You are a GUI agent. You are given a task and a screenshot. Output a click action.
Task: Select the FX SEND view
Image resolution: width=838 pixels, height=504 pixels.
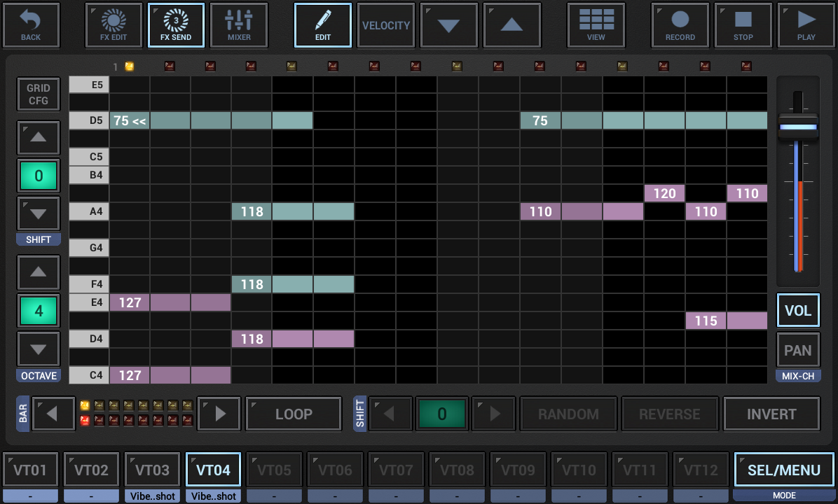tap(176, 24)
